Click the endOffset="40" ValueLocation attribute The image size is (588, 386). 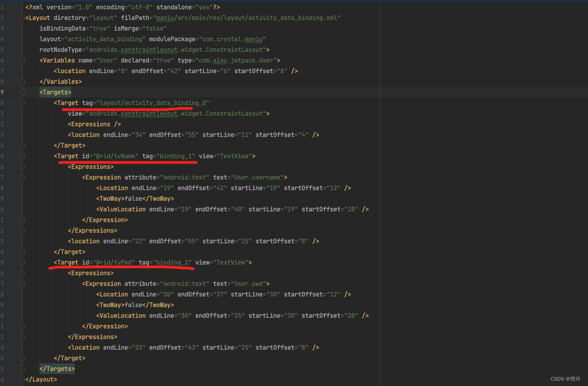[x=220, y=209]
